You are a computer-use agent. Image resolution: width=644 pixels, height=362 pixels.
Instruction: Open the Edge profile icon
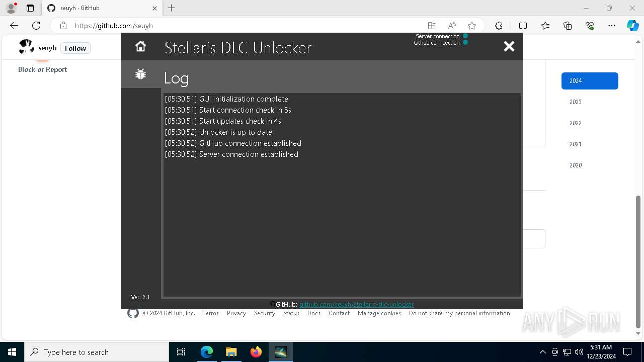point(11,8)
